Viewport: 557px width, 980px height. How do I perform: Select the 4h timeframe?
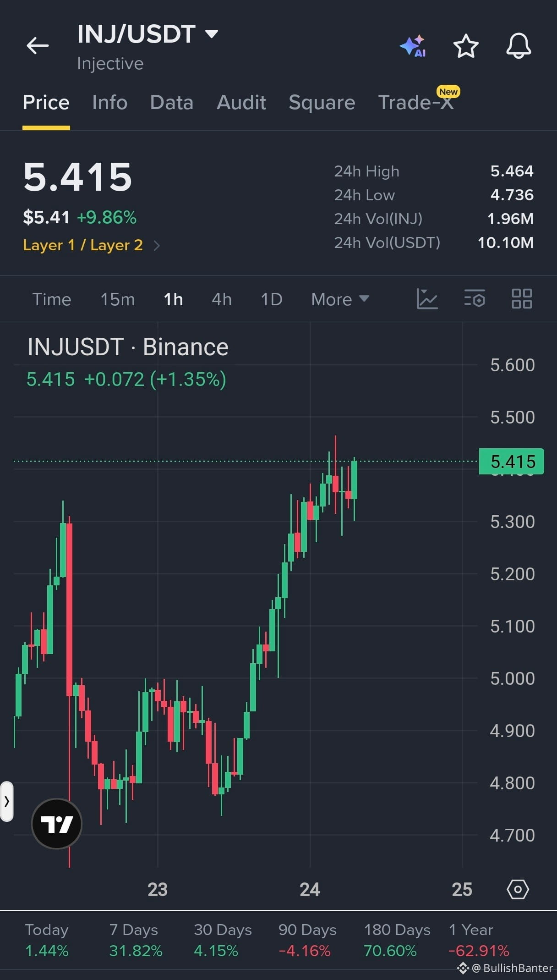coord(222,299)
